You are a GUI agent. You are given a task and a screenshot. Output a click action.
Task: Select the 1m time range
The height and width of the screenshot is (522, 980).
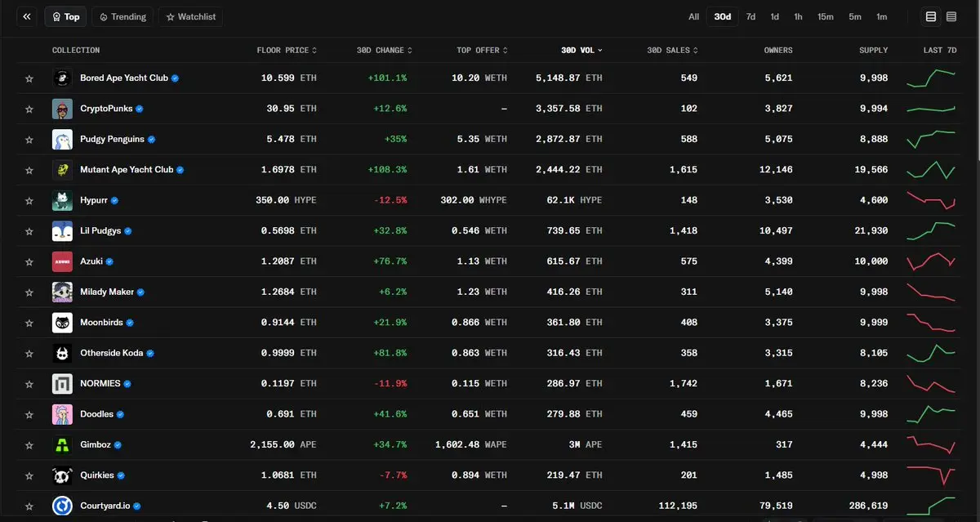click(x=881, y=16)
